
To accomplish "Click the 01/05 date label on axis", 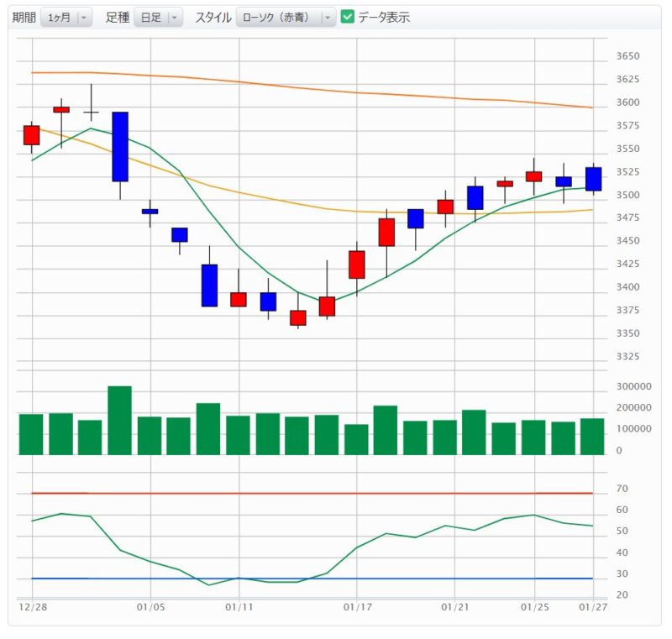I will pyautogui.click(x=150, y=605).
